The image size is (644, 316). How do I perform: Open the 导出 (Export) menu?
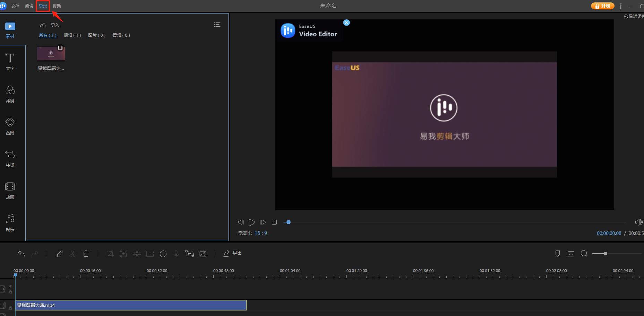43,6
